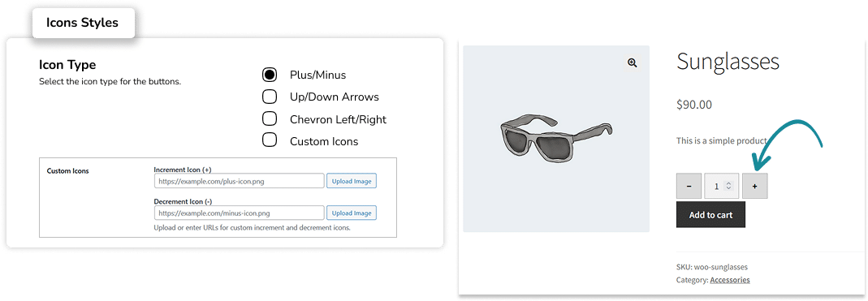Focus the Increment Icon URL field

point(240,181)
